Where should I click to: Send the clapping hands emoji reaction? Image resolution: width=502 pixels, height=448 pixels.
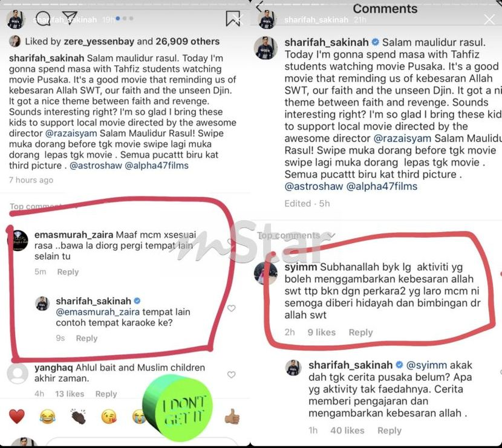pyautogui.click(x=78, y=417)
